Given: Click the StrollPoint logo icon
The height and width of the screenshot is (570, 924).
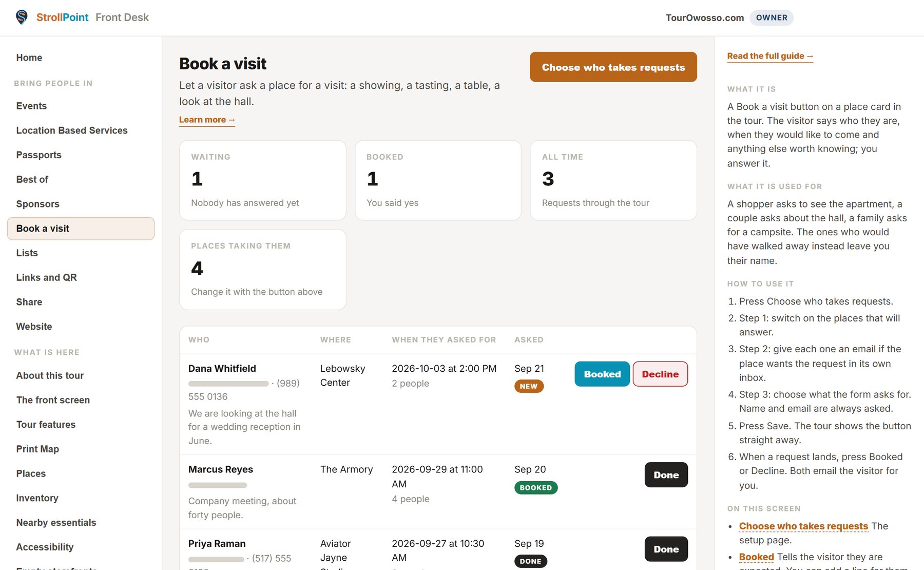Looking at the screenshot, I should [x=22, y=17].
